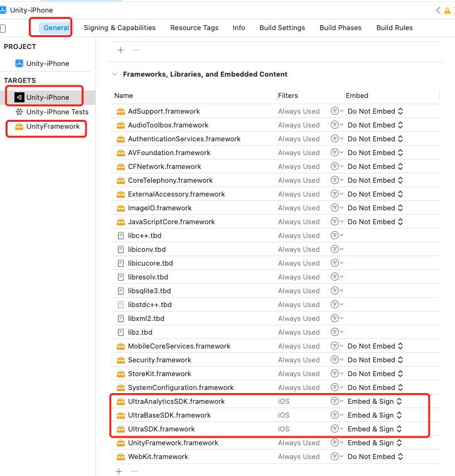Click the Unity-iPhone project blueprint icon
This screenshot has width=455, height=476.
click(19, 63)
